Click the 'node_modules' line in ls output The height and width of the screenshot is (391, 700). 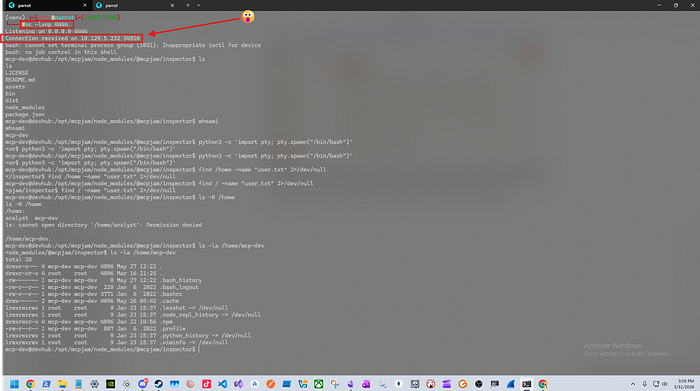[25, 108]
